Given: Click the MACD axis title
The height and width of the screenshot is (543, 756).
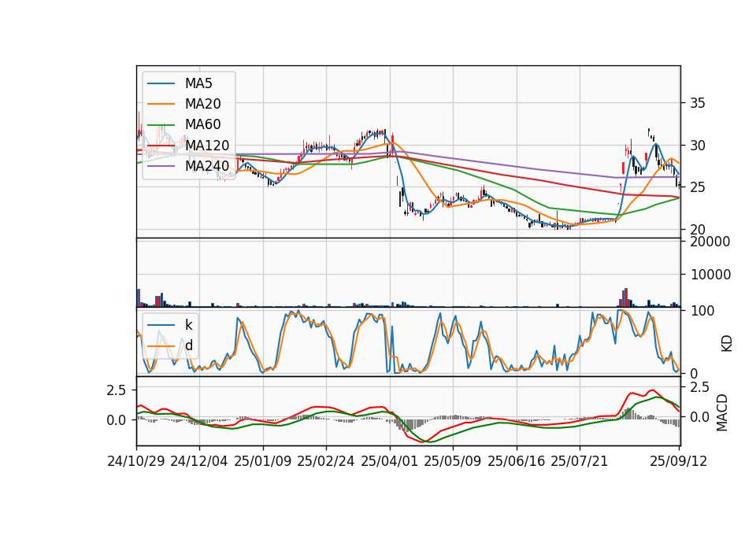Looking at the screenshot, I should pos(722,412).
